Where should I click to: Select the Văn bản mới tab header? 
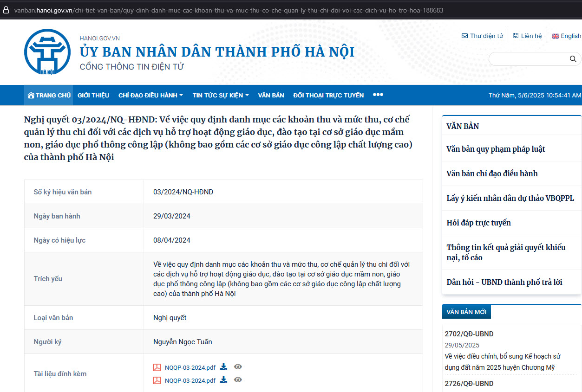point(466,312)
